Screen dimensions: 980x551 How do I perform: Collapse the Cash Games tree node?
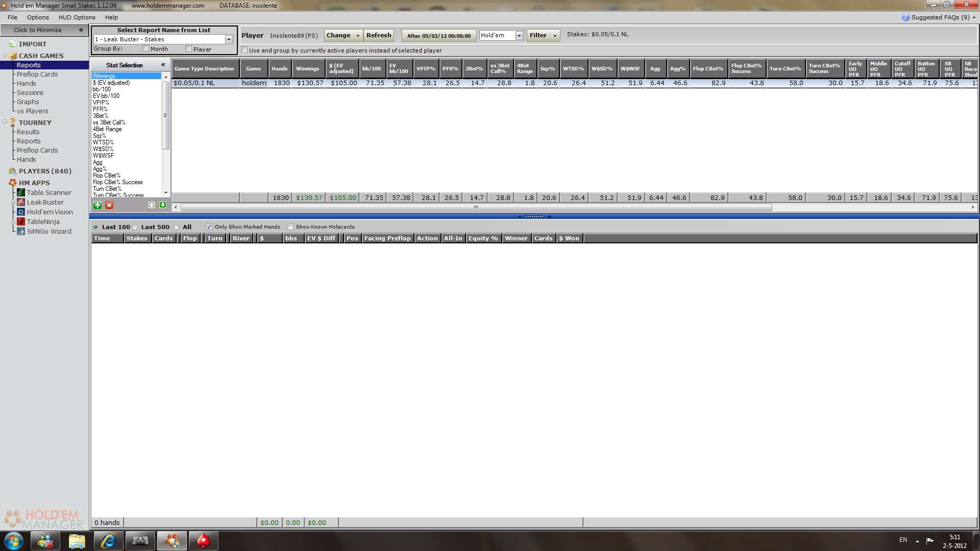(5, 56)
